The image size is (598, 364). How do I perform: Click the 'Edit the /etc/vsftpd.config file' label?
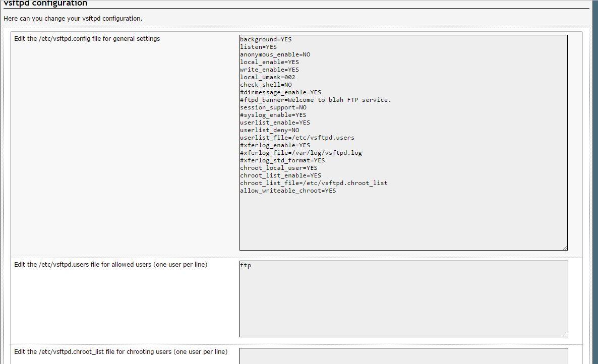click(x=87, y=38)
